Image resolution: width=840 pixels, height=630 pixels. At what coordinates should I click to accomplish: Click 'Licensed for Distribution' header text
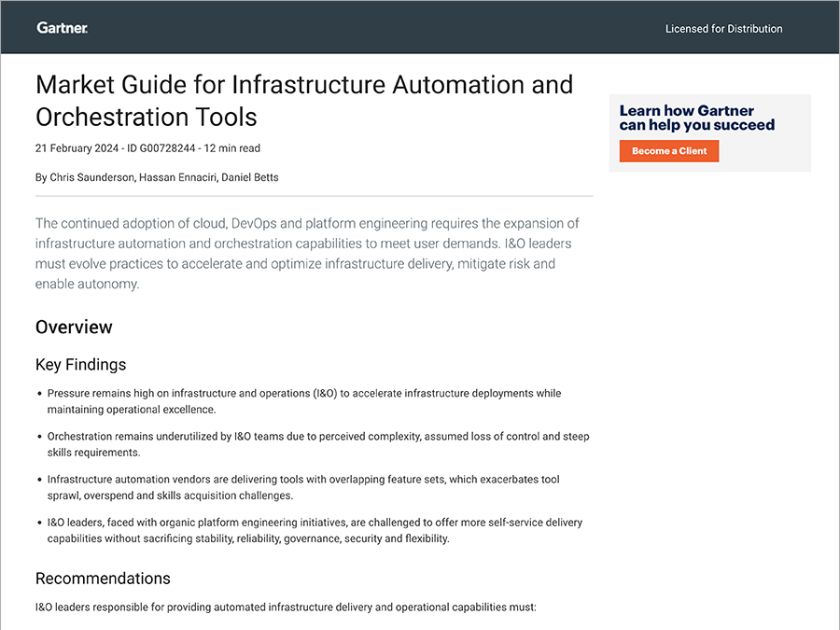click(724, 29)
